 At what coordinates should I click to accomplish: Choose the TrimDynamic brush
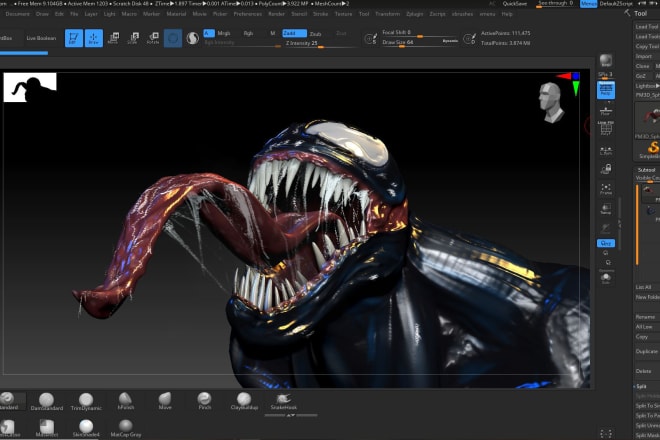pyautogui.click(x=86, y=402)
